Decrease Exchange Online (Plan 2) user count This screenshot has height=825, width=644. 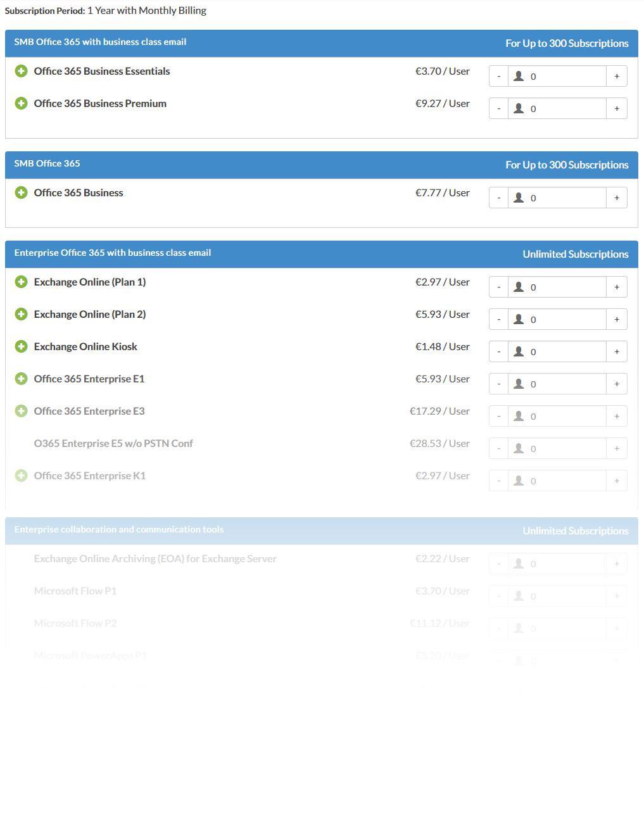point(498,319)
